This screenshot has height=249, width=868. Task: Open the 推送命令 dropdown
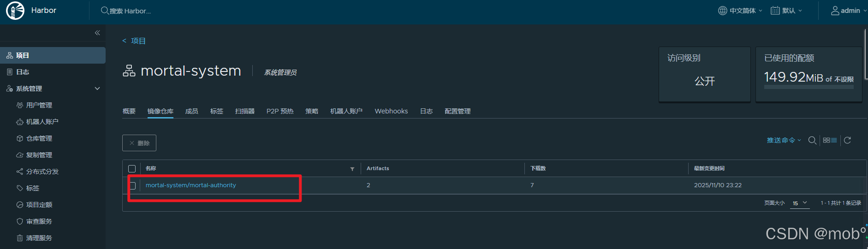pos(784,140)
